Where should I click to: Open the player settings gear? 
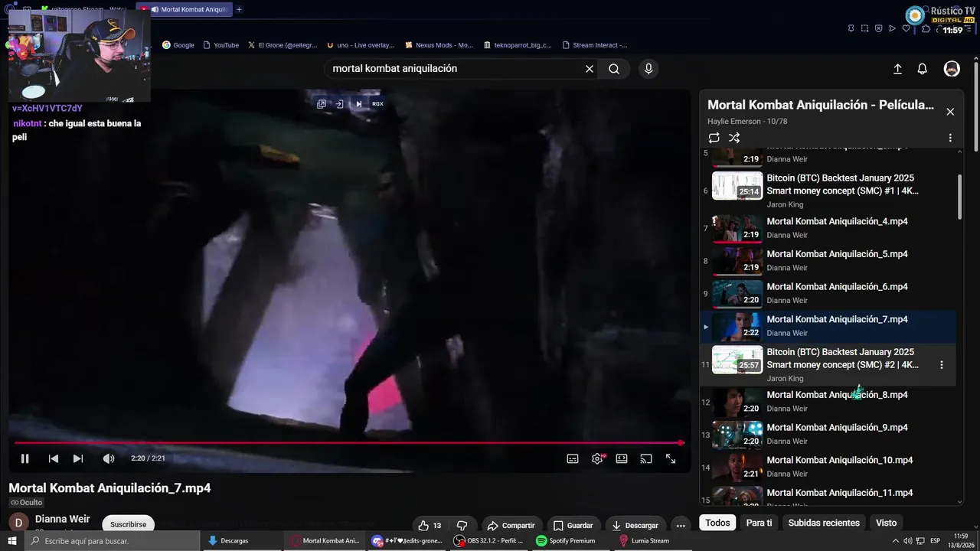(598, 458)
